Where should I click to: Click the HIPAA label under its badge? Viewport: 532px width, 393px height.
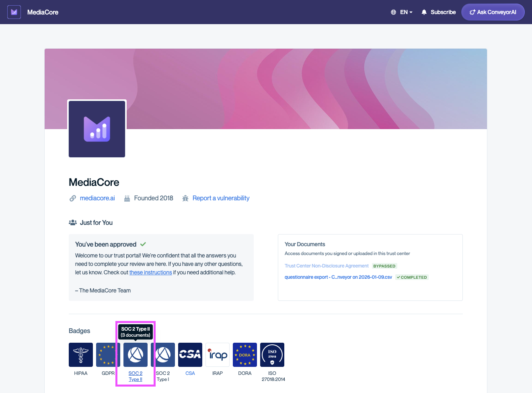pos(81,373)
